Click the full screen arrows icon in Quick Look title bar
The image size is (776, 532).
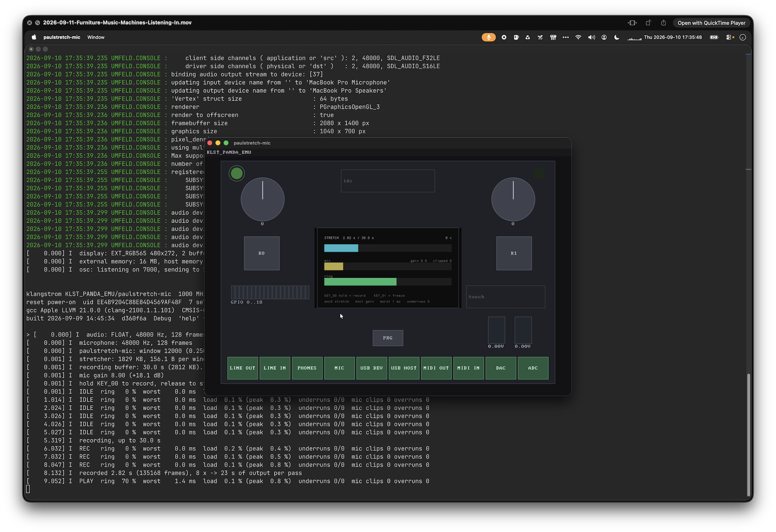(37, 23)
